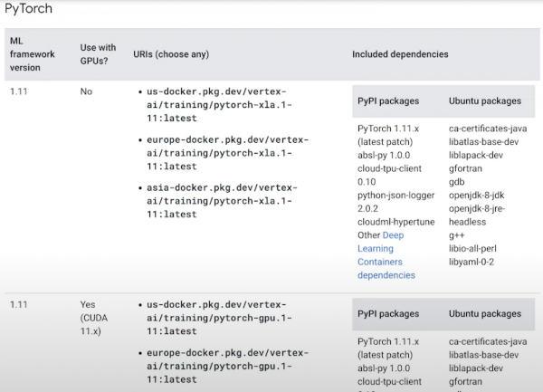Click 'Ubuntu packages' header in the non-GPU row
Screen dimensions: 543x392
485,101
